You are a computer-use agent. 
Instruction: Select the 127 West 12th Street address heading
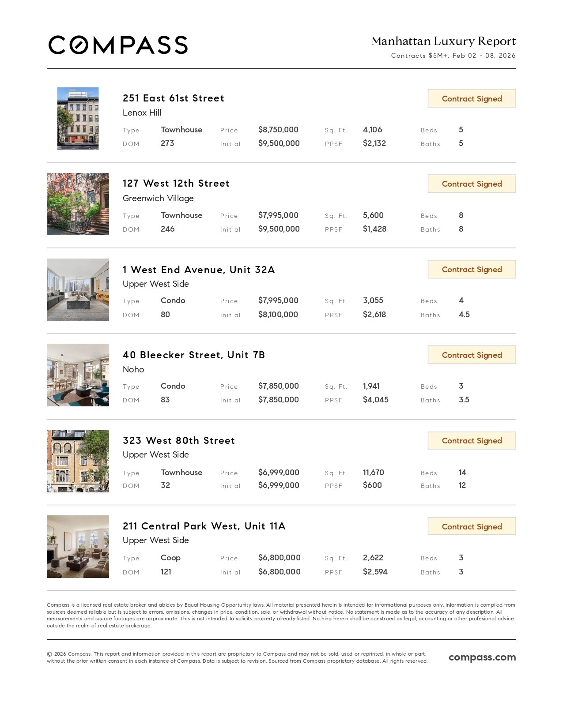pyautogui.click(x=176, y=184)
